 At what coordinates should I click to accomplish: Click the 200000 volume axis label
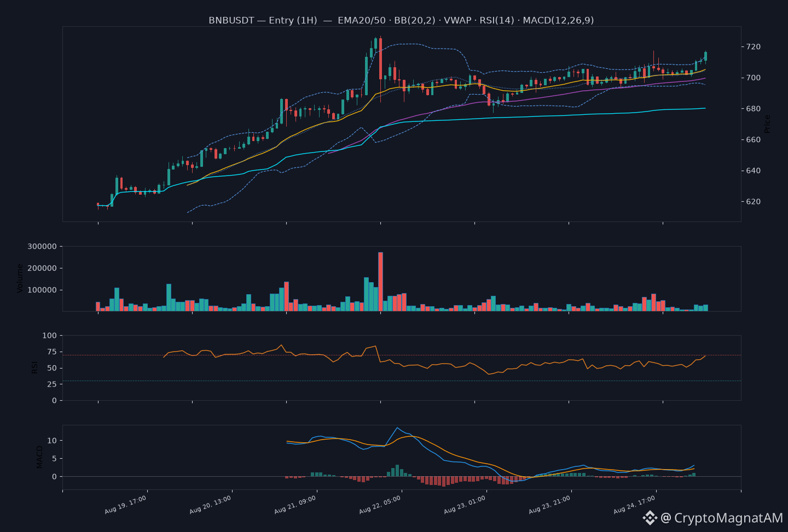click(x=42, y=268)
